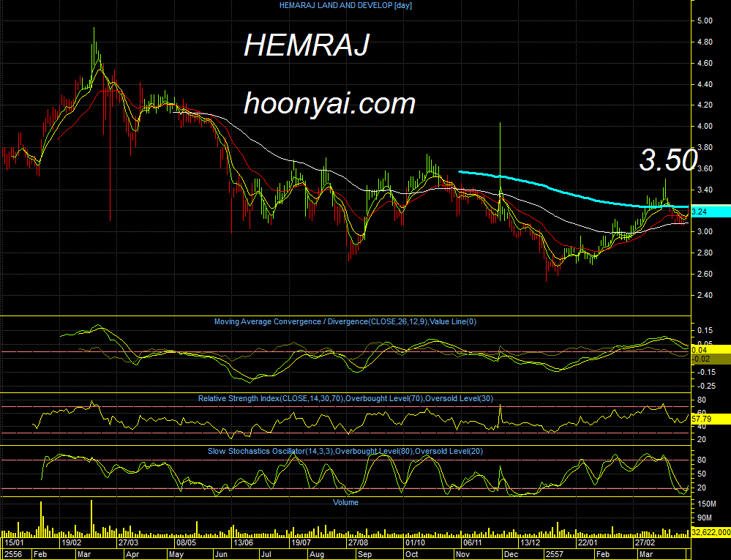Click the Jun month label
Viewport: 731px width, 560px height.
point(222,554)
